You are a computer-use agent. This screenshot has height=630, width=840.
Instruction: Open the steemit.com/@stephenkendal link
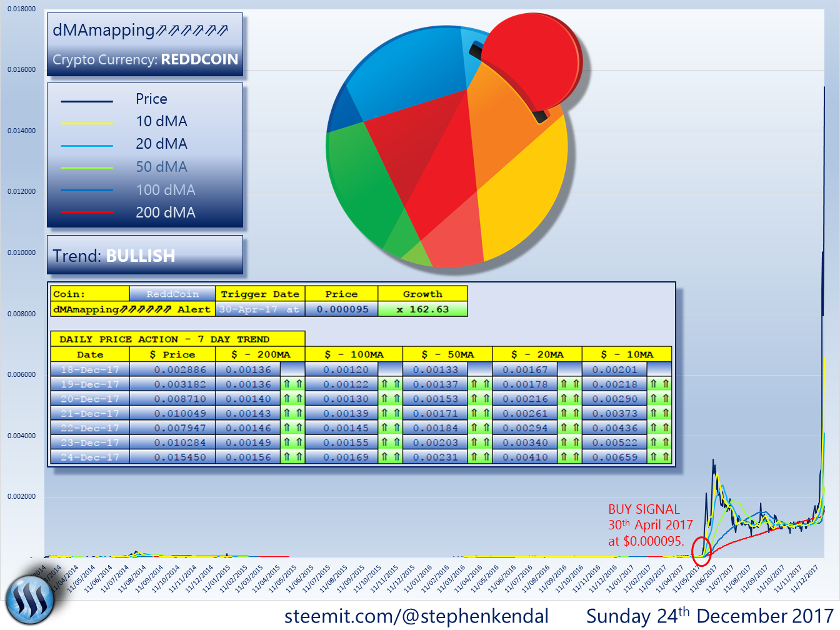coord(416,616)
